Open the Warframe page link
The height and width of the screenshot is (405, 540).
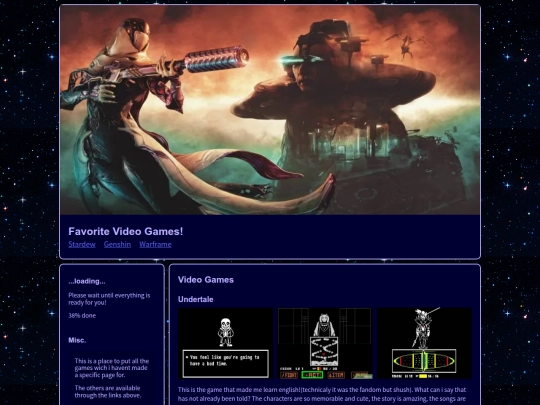pos(155,245)
